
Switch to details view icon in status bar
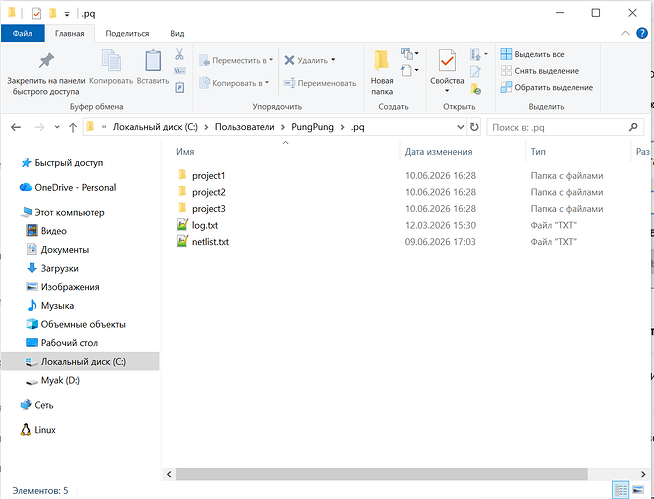621,489
